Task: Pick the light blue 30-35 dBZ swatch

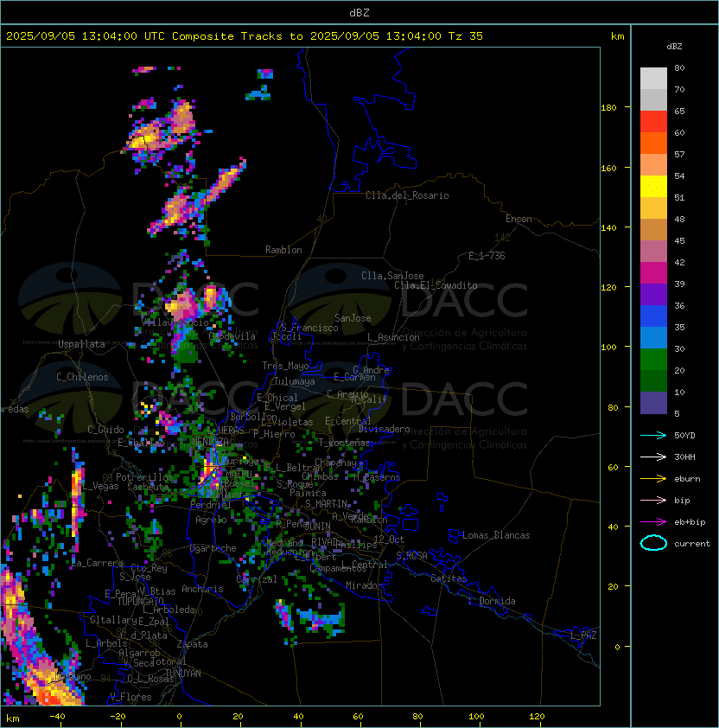Action: (653, 338)
